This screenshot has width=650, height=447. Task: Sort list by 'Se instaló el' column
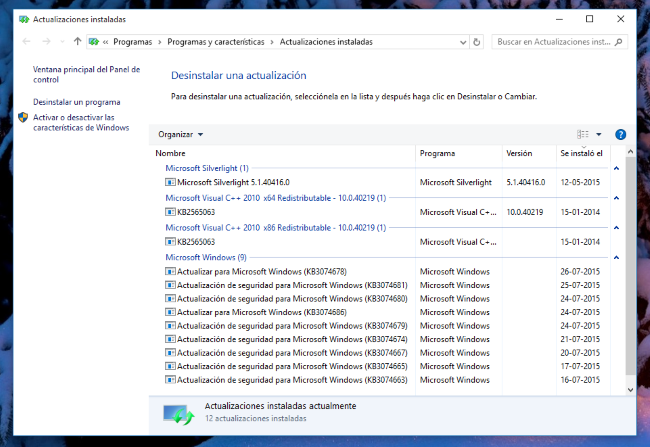(581, 154)
